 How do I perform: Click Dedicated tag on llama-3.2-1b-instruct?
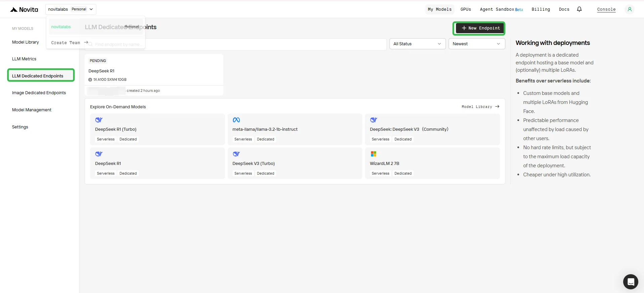coord(266,139)
